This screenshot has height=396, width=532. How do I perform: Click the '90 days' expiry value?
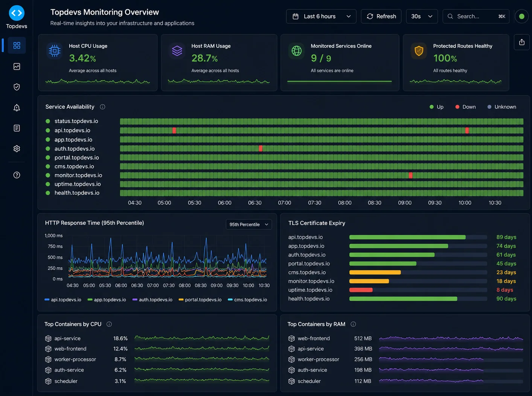(x=506, y=298)
